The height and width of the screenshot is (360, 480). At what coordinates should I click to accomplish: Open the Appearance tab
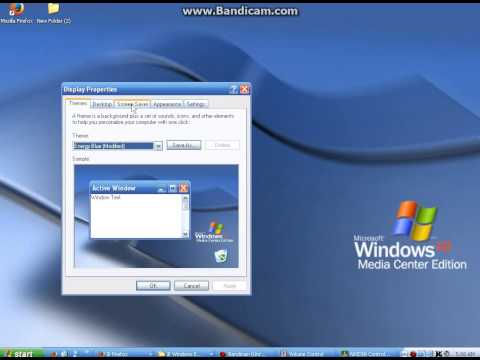pos(167,104)
